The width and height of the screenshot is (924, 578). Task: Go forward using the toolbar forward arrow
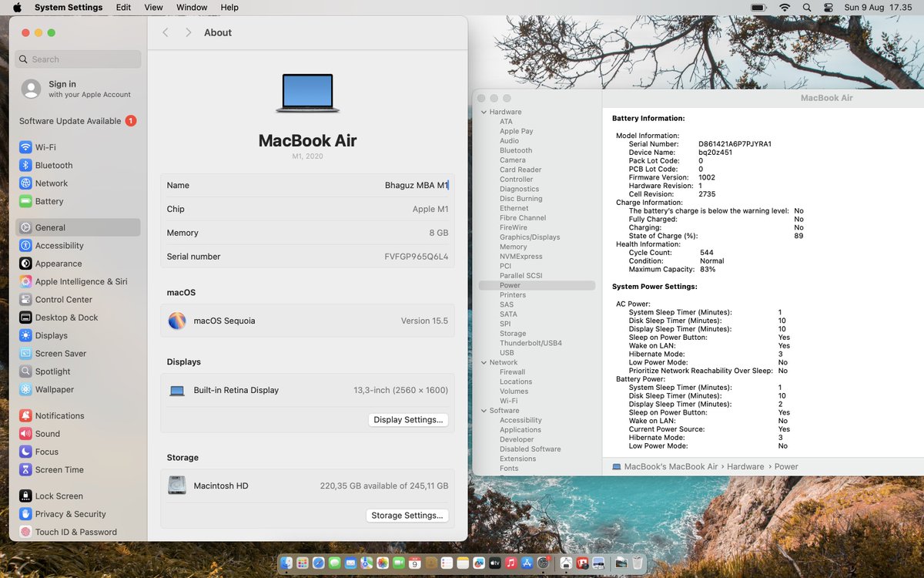coord(189,32)
